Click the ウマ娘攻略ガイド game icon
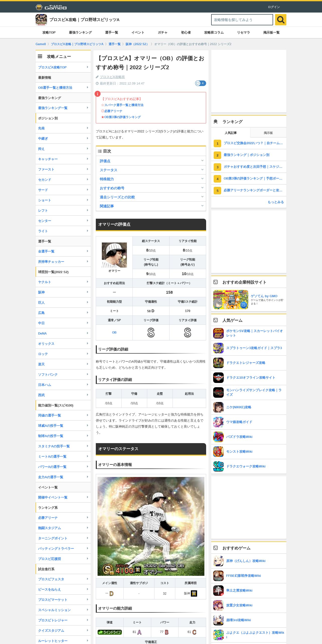The width and height of the screenshot is (322, 644). 218,422
